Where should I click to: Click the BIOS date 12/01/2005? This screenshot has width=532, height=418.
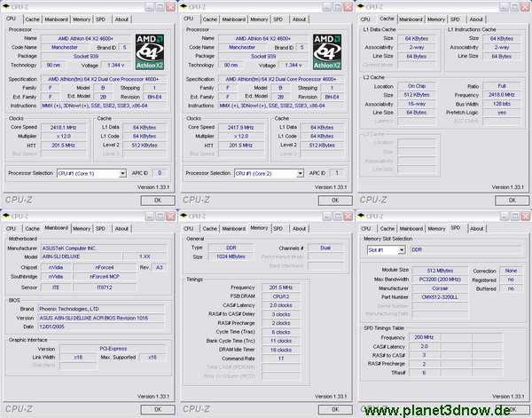point(101,327)
